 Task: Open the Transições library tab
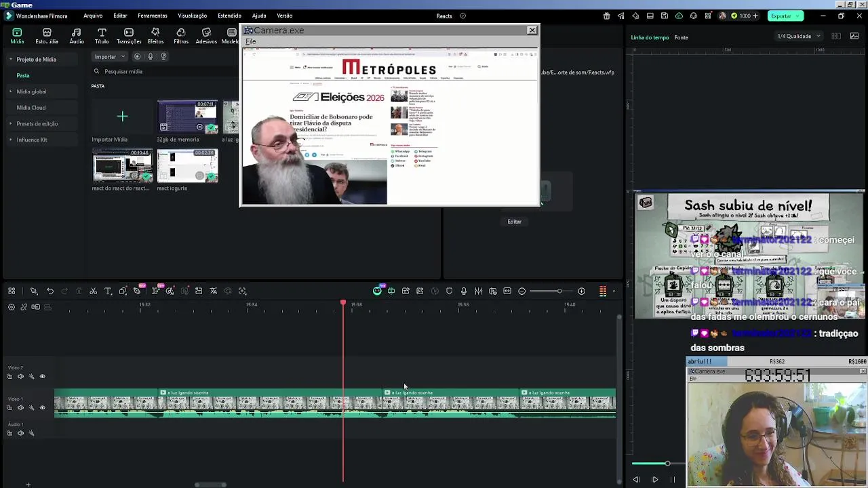click(x=129, y=36)
